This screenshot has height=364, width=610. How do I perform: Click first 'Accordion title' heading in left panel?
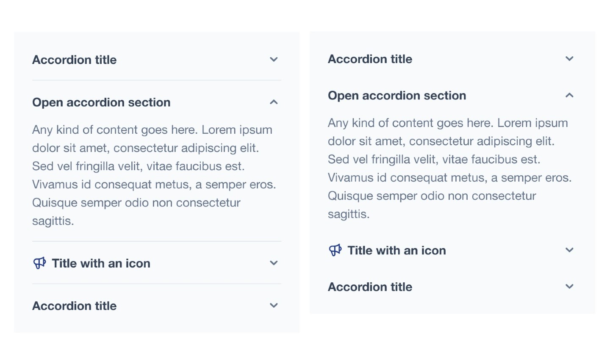[75, 60]
